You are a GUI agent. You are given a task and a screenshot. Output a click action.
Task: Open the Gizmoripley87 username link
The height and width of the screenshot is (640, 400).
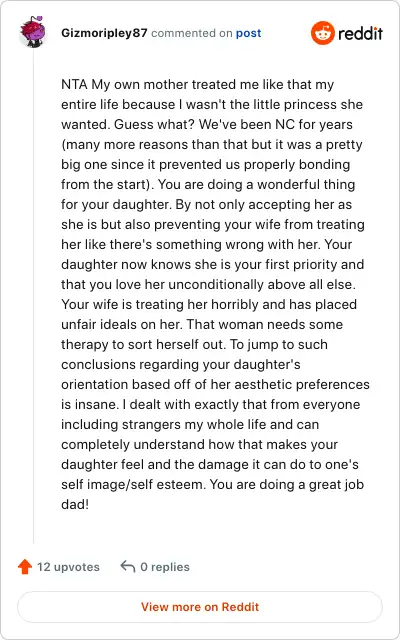[104, 33]
